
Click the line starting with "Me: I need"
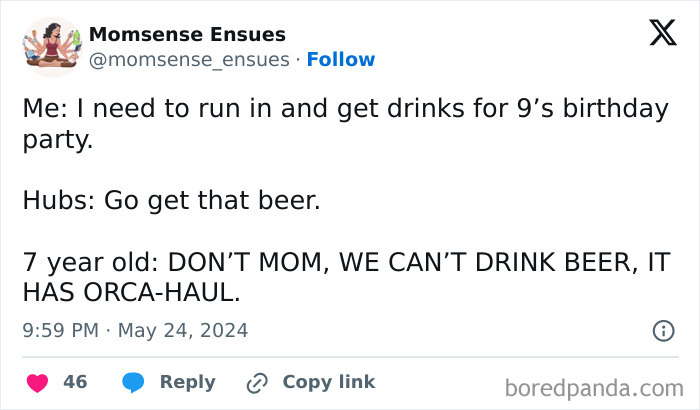[x=345, y=108]
